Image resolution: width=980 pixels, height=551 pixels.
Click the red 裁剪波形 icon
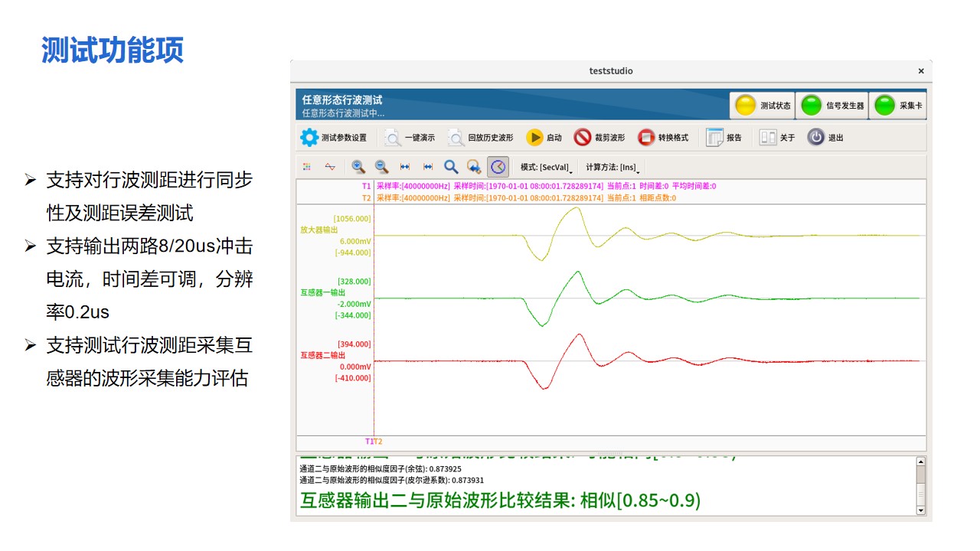pyautogui.click(x=583, y=138)
